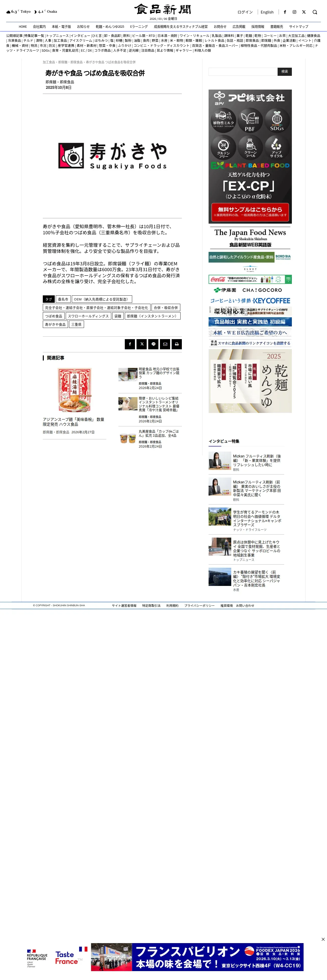This screenshot has height=980, width=327.
Task: Click the 合併・吸収合併 tag
Action: [x=166, y=308]
